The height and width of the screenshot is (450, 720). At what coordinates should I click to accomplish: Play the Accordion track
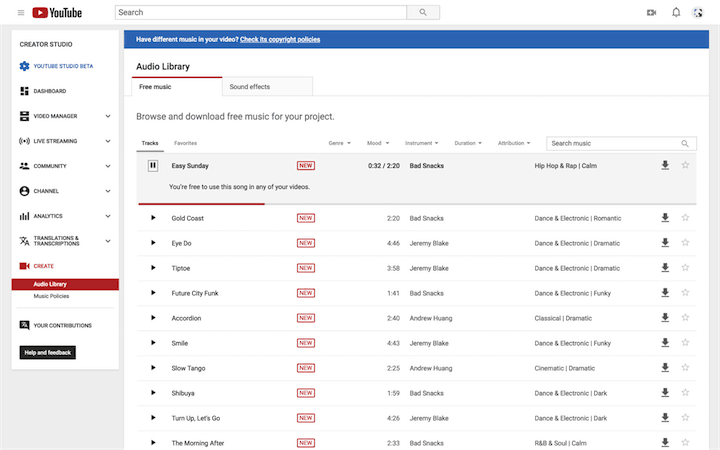[153, 318]
